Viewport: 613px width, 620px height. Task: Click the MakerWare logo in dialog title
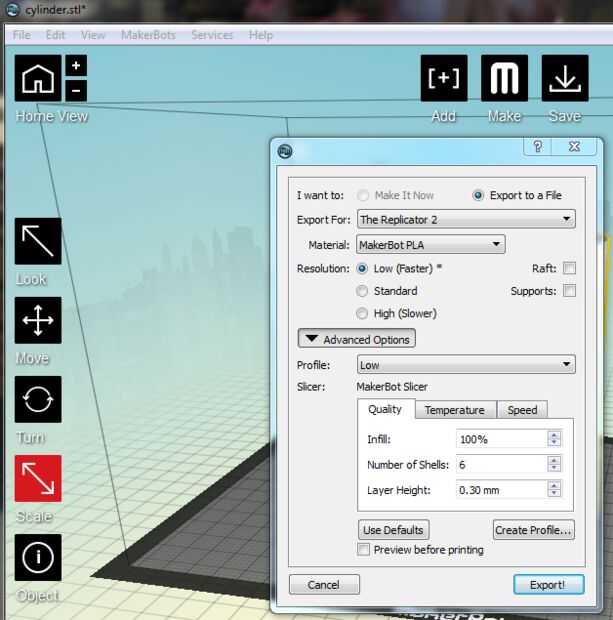[x=285, y=151]
